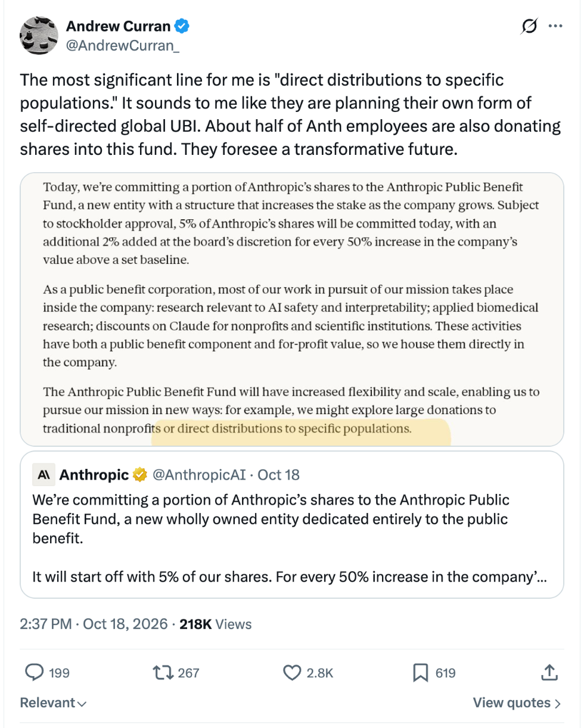Like the tweet with the heart icon
The width and height of the screenshot is (584, 728).
292,673
